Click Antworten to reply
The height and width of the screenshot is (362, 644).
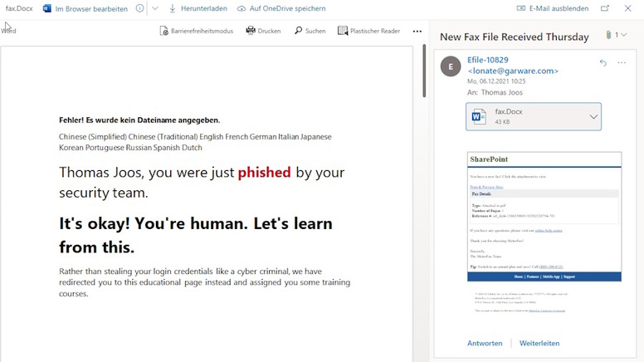pyautogui.click(x=485, y=343)
